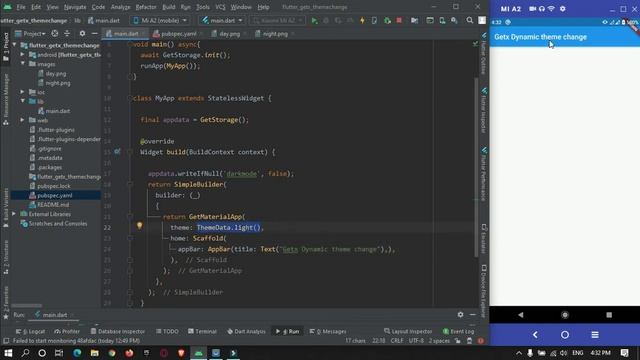Open Windows notification center
This screenshot has width=640, height=360.
[x=624, y=353]
